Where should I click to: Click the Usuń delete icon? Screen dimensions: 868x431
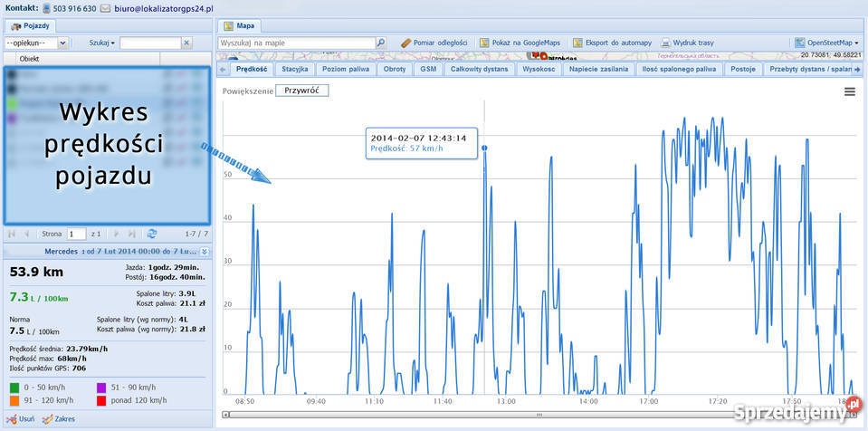11,419
